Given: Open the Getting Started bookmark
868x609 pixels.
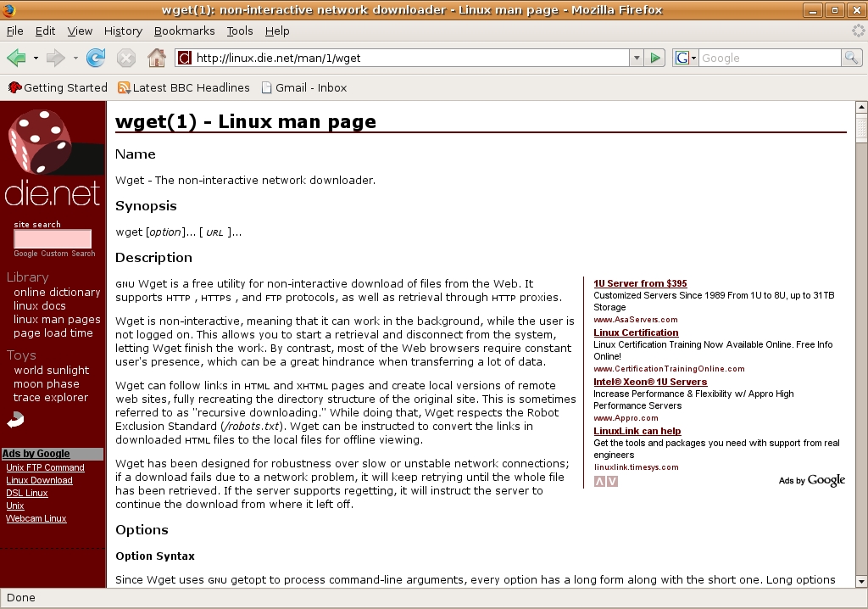Looking at the screenshot, I should tap(58, 87).
